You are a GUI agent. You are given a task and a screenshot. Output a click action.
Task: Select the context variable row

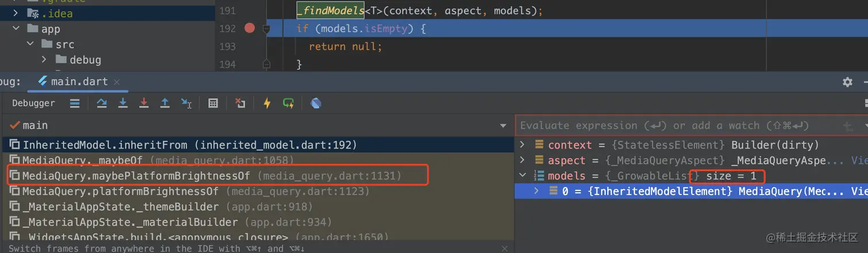coord(691,145)
